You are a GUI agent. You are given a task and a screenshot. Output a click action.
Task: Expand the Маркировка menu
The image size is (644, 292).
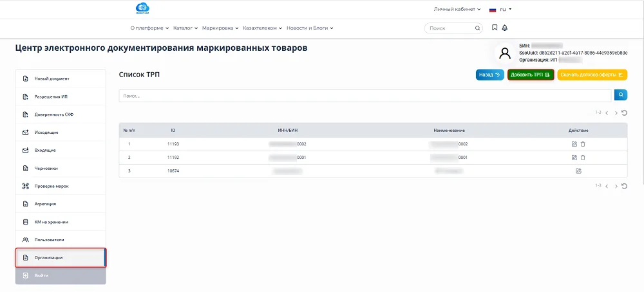click(220, 28)
